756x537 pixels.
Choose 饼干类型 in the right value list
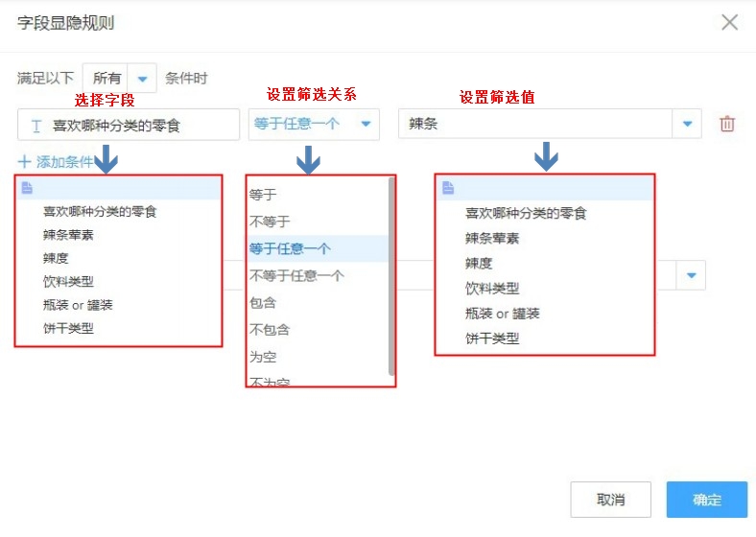point(492,339)
